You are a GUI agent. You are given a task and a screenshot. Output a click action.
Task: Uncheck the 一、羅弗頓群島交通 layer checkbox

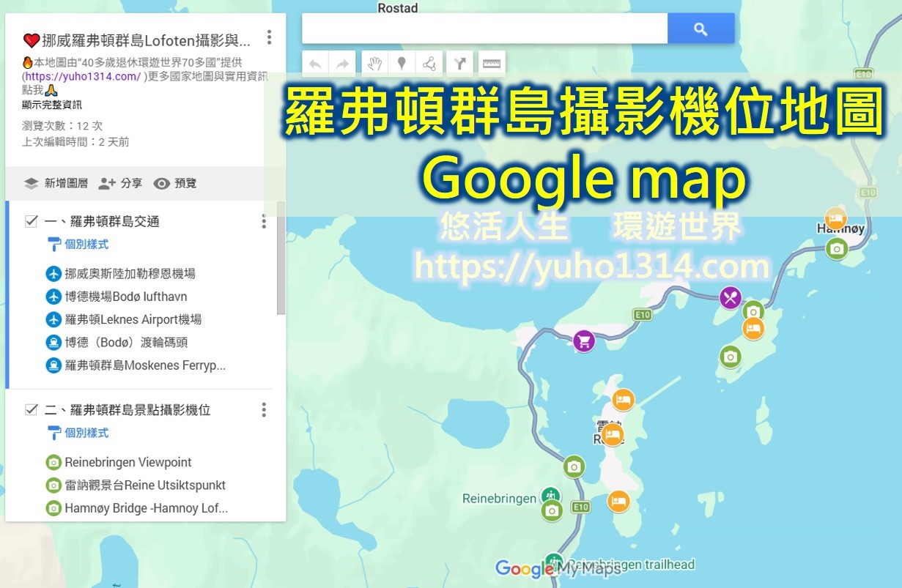32,221
